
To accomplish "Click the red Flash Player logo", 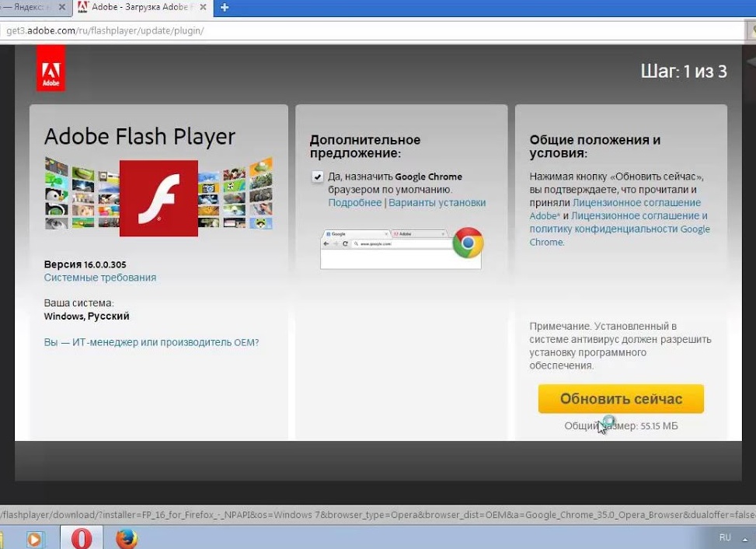I will pos(159,198).
